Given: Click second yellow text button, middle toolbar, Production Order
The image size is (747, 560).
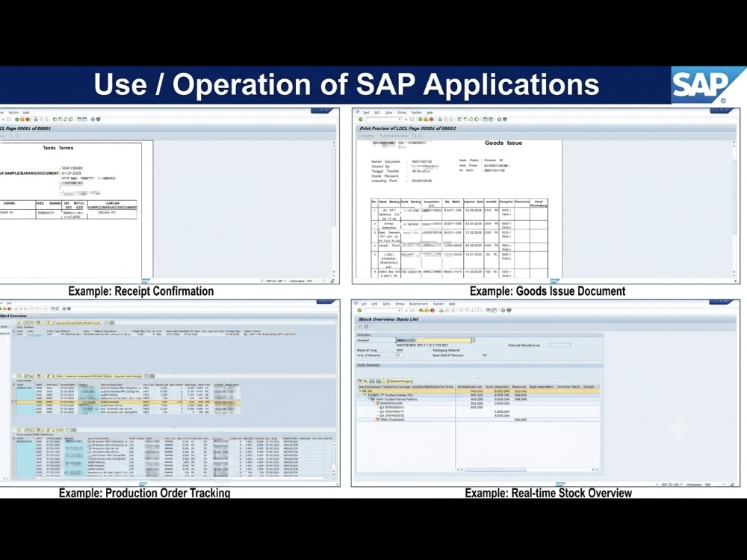Looking at the screenshot, I should (123, 376).
